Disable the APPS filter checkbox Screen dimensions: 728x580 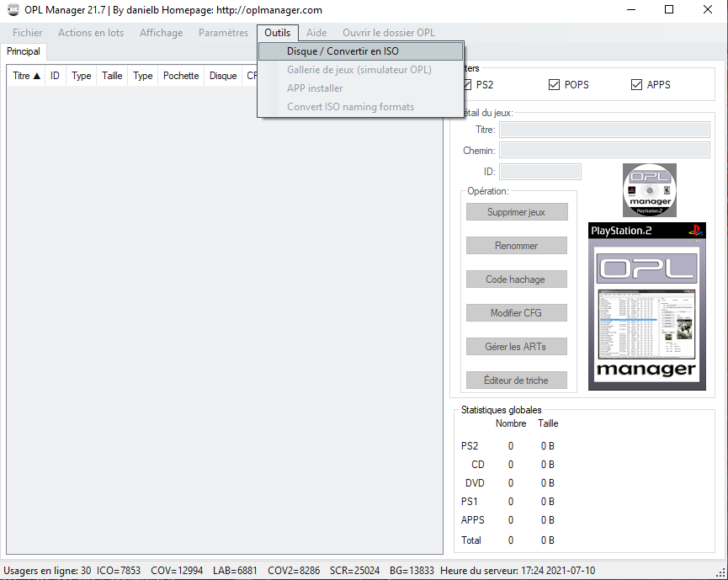(x=636, y=84)
